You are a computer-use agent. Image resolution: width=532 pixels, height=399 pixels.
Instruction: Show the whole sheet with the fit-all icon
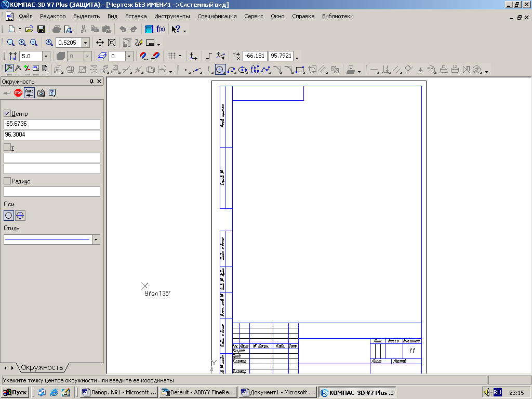(x=112, y=43)
